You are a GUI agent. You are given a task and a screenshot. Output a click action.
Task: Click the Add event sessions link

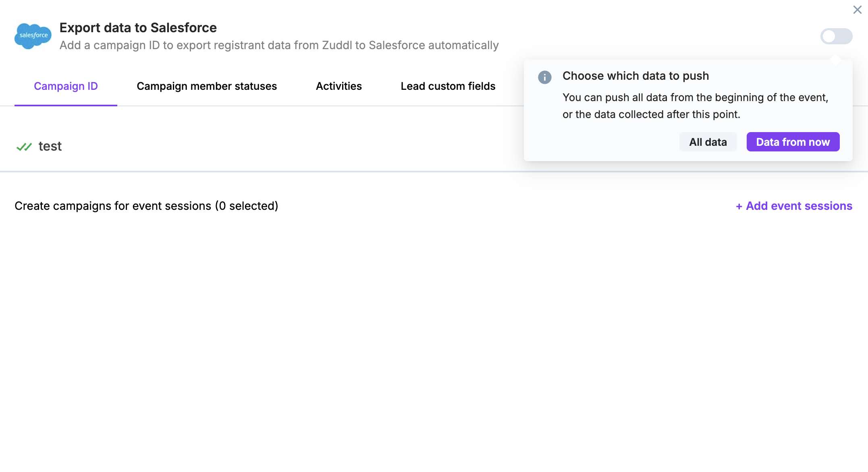[x=799, y=206]
